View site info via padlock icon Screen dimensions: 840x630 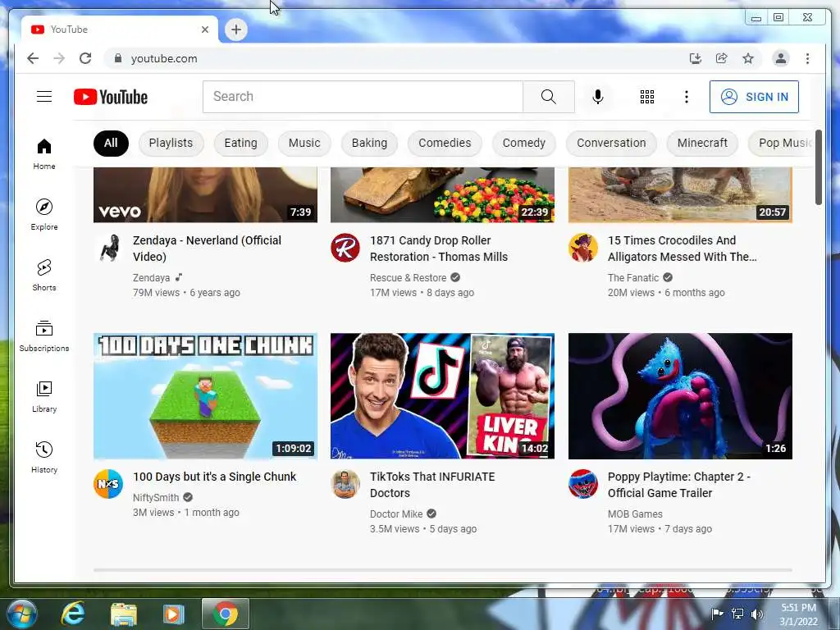pos(118,58)
